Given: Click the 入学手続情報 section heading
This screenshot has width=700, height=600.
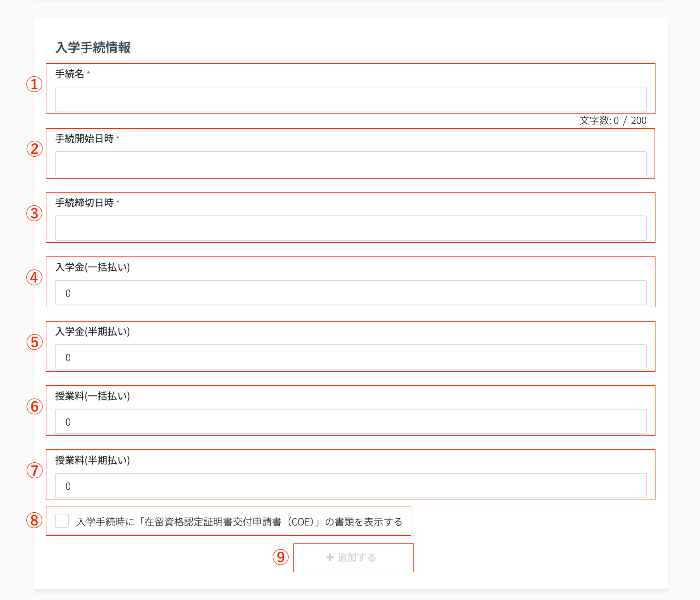Looking at the screenshot, I should click(x=93, y=48).
